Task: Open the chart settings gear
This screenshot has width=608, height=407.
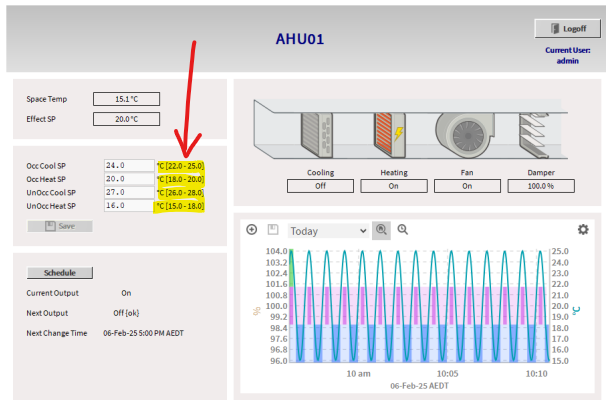Action: pyautogui.click(x=583, y=230)
